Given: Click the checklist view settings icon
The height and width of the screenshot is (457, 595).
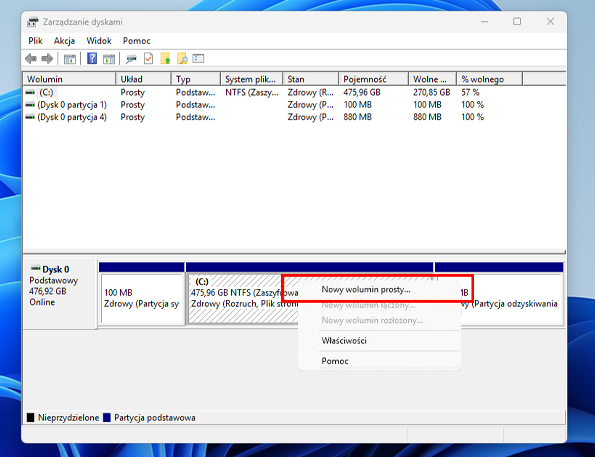Looking at the screenshot, I should click(198, 58).
